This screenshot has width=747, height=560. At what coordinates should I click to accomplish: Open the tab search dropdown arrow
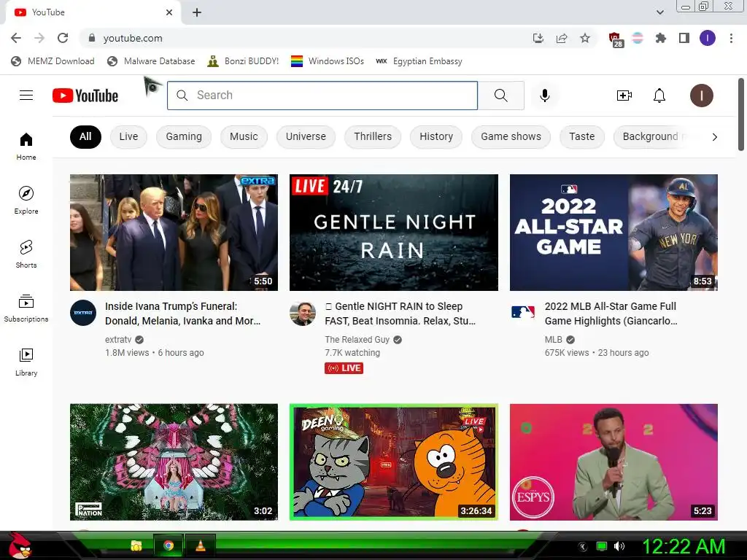659,12
